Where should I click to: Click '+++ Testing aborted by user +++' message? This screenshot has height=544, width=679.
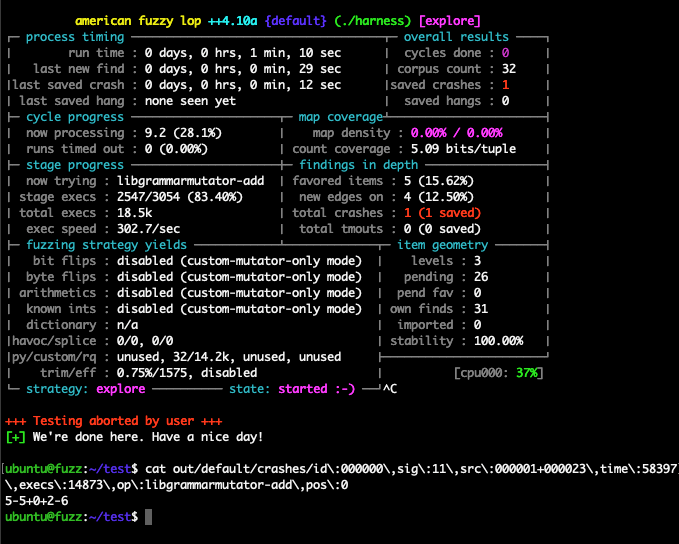(113, 421)
